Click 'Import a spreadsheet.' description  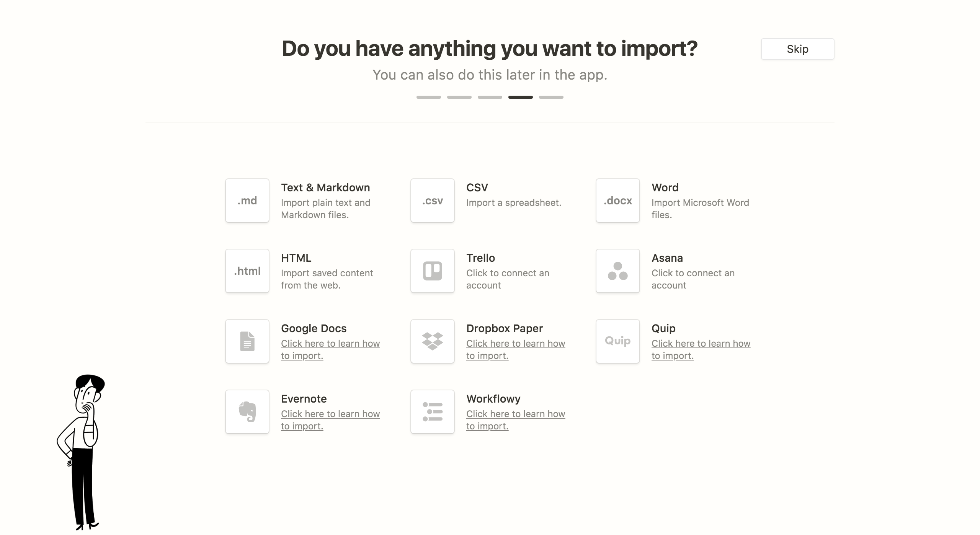coord(514,202)
